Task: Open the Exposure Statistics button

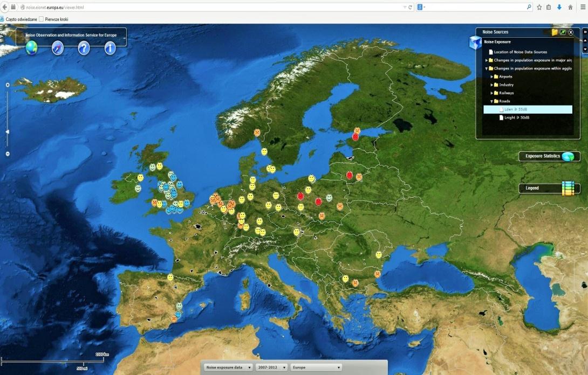Action: pyautogui.click(x=549, y=156)
